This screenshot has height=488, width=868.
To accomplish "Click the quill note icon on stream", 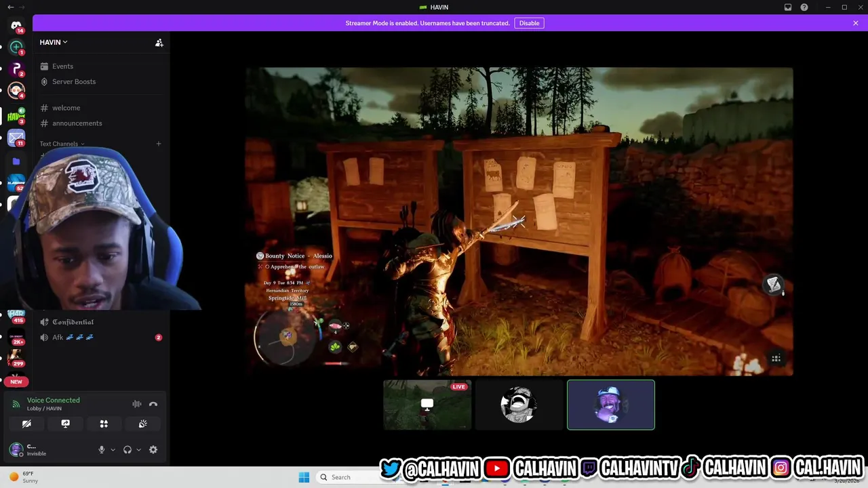I will 774,285.
